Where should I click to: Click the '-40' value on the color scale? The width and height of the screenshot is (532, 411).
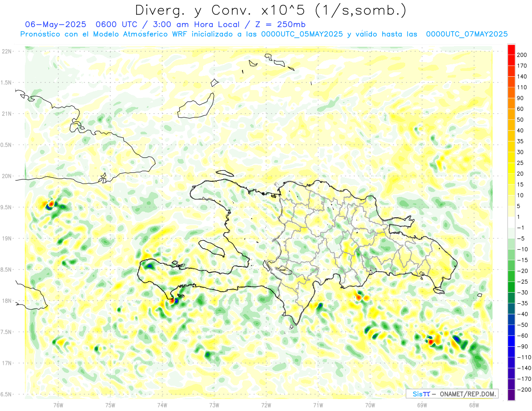(x=523, y=314)
